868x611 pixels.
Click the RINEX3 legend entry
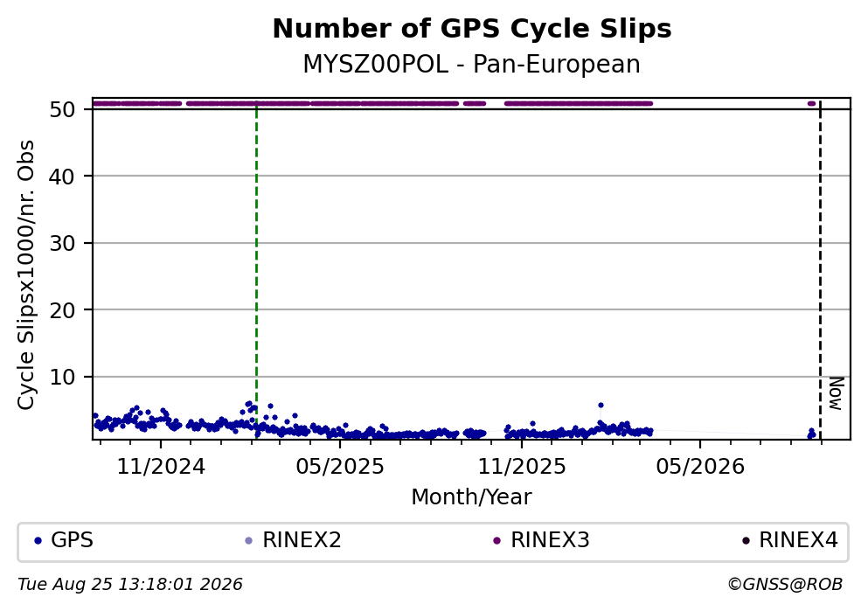click(541, 540)
